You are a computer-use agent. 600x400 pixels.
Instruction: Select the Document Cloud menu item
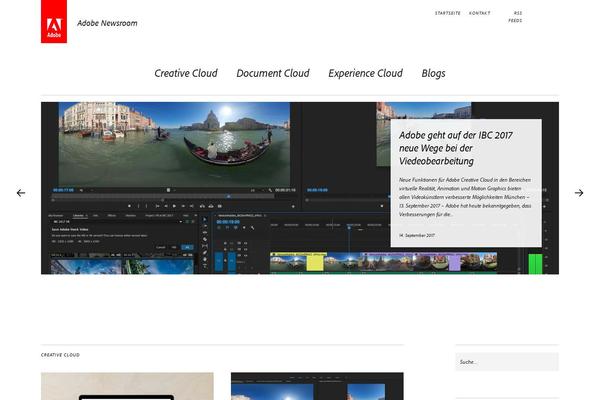point(273,73)
